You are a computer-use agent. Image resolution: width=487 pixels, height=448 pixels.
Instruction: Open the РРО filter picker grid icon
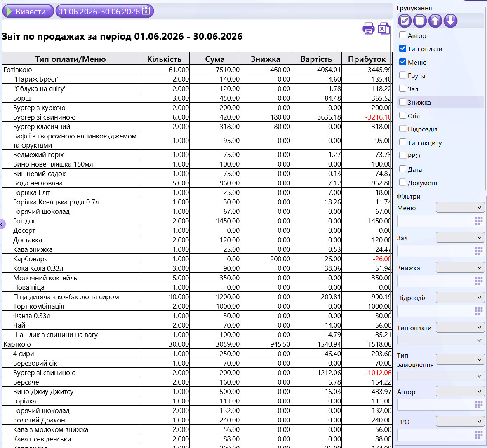pos(479,435)
